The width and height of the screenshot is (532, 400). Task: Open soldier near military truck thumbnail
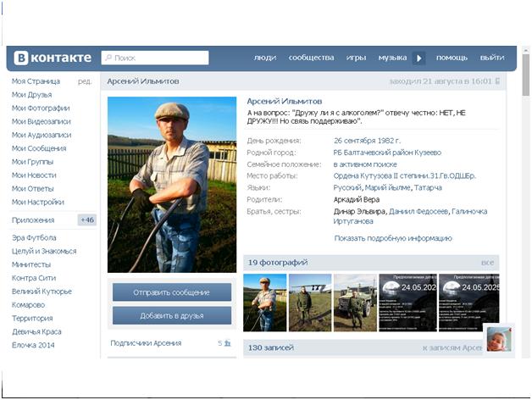[x=355, y=303]
